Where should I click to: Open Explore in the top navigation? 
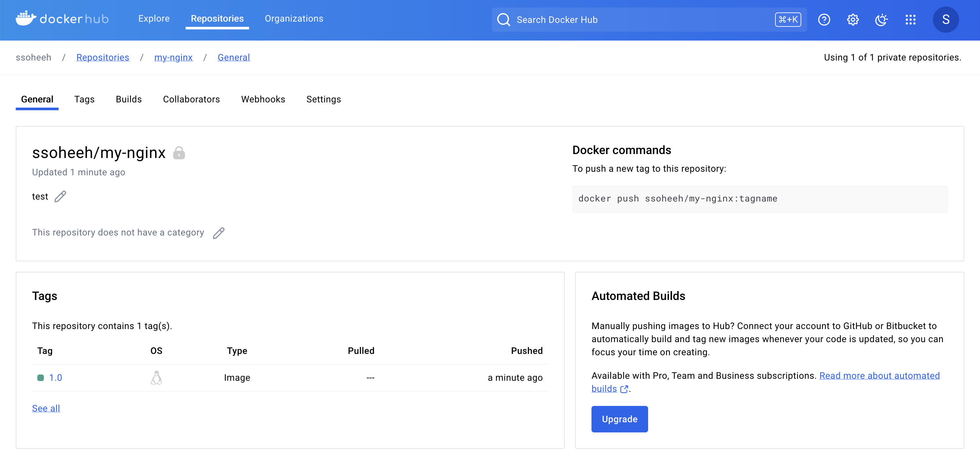[x=154, y=19]
